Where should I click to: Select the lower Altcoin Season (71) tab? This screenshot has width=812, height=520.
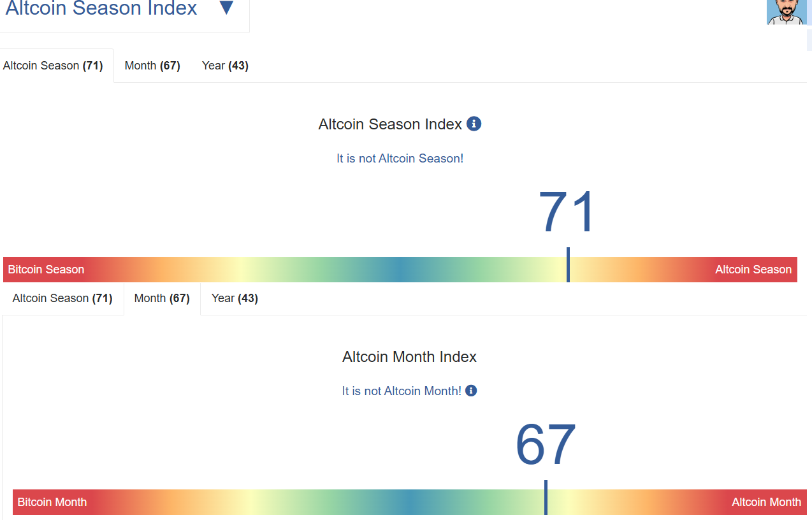62,298
